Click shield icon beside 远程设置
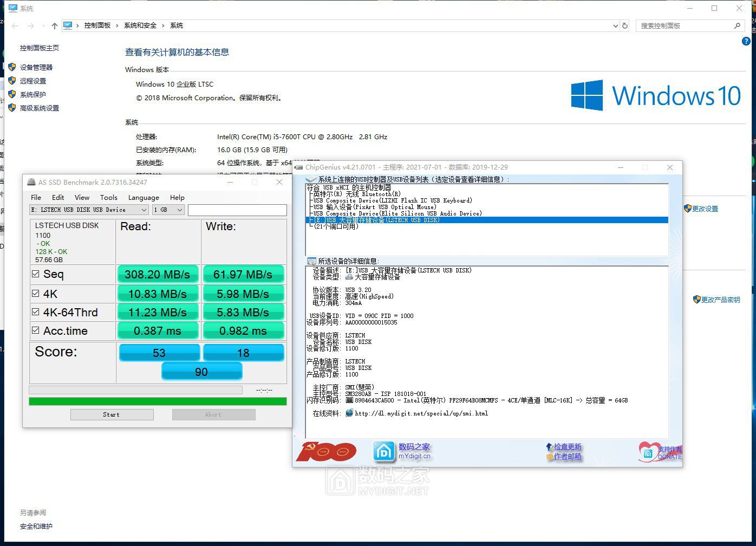This screenshot has width=756, height=546. click(12, 81)
